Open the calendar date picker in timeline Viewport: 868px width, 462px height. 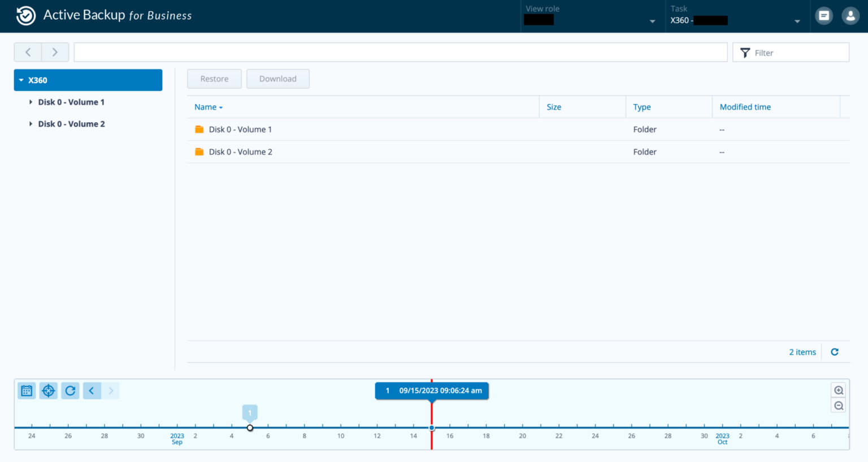(x=26, y=390)
